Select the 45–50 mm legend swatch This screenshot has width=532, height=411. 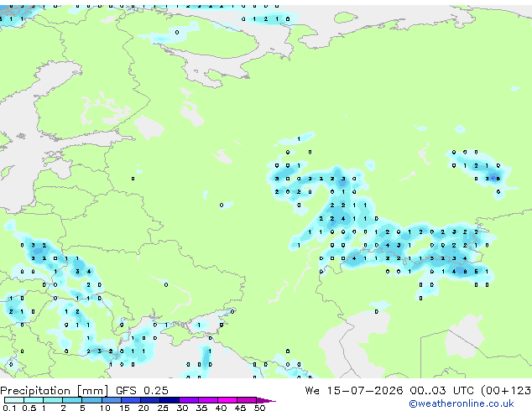(247, 400)
